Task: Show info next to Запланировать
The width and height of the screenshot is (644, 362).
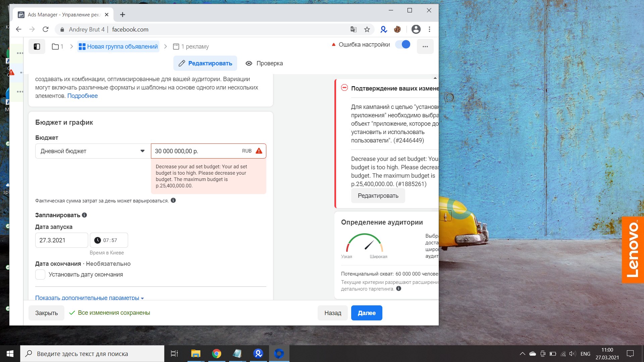Action: (x=85, y=215)
